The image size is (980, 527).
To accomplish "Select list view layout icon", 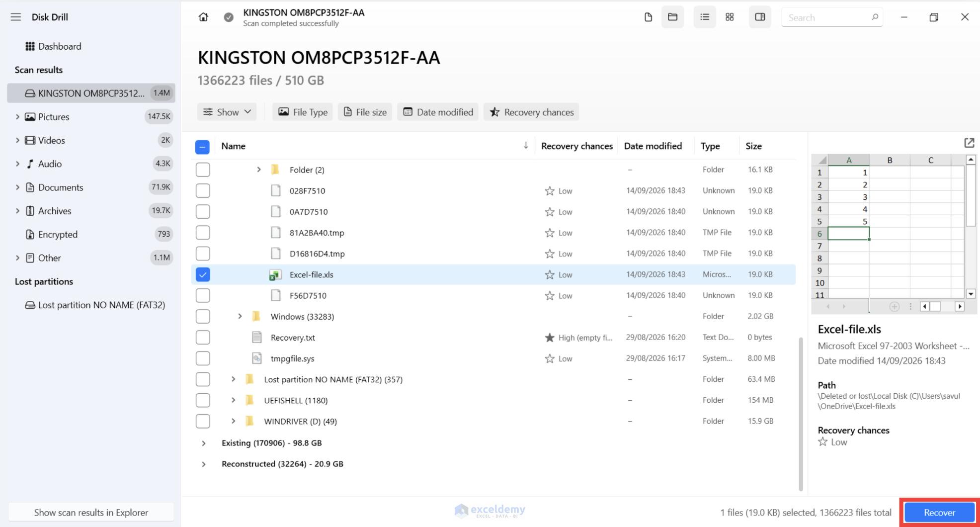I will [705, 17].
